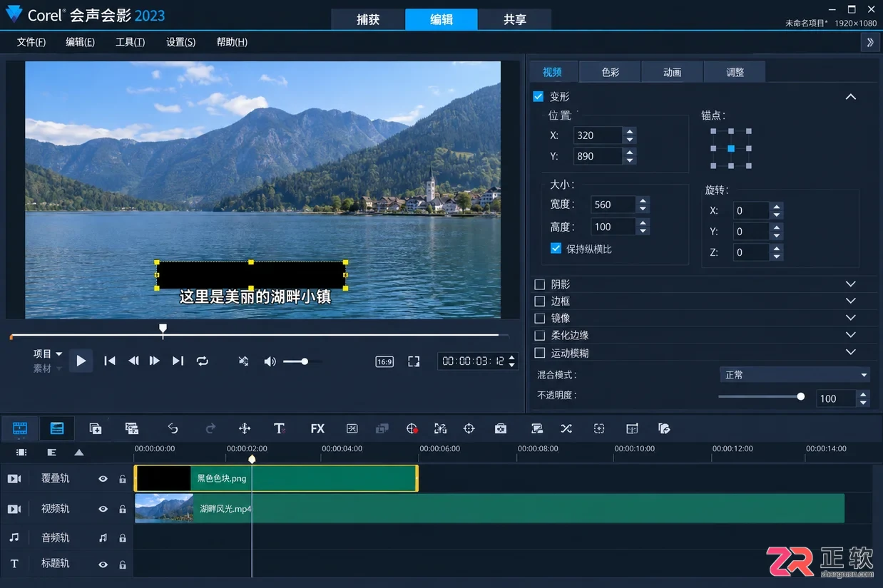Image resolution: width=883 pixels, height=588 pixels.
Task: Select the 湖畔风光.mp4 clip on timeline
Action: pos(489,508)
